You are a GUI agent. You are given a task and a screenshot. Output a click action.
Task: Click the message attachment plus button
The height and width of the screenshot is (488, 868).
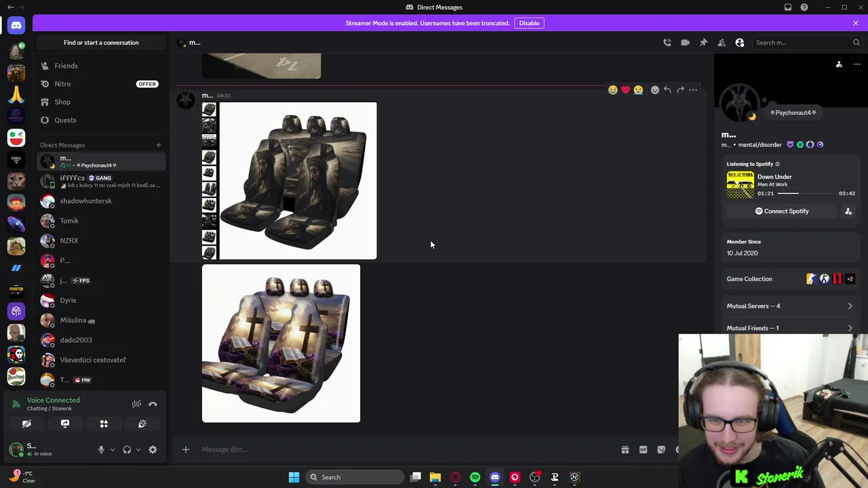click(x=185, y=449)
